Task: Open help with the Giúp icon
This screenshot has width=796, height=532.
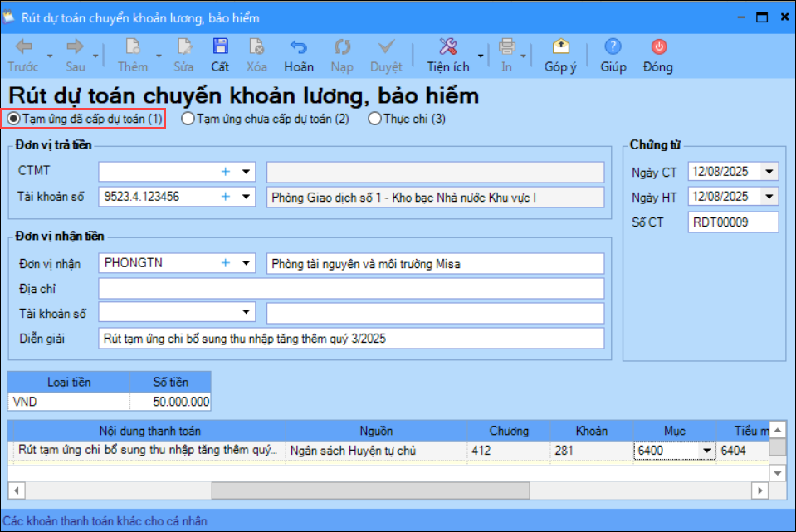Action: 613,46
